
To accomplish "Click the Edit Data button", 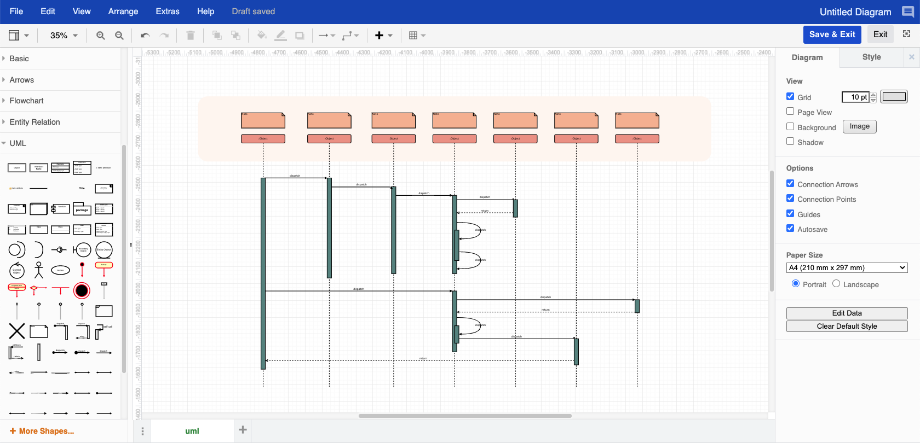I will pyautogui.click(x=846, y=313).
